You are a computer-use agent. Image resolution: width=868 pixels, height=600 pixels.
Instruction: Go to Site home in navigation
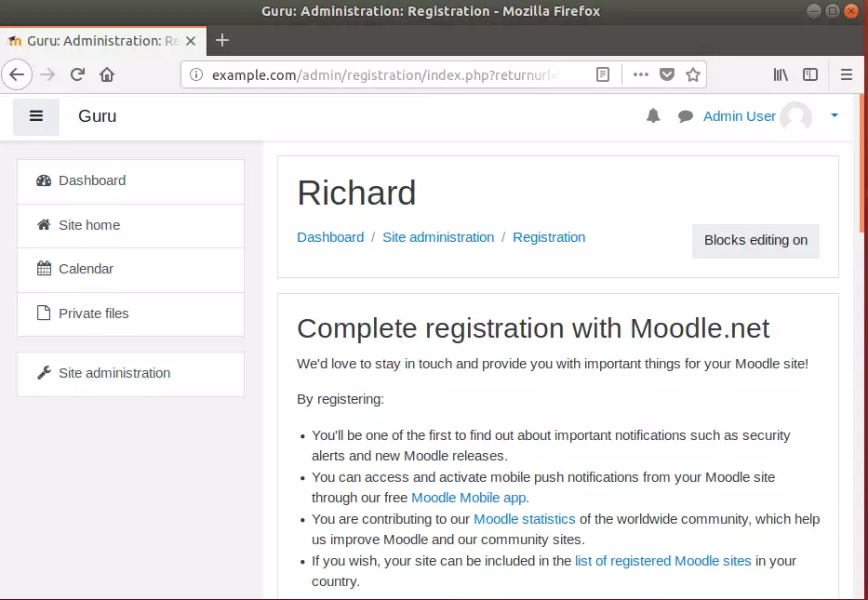point(130,226)
